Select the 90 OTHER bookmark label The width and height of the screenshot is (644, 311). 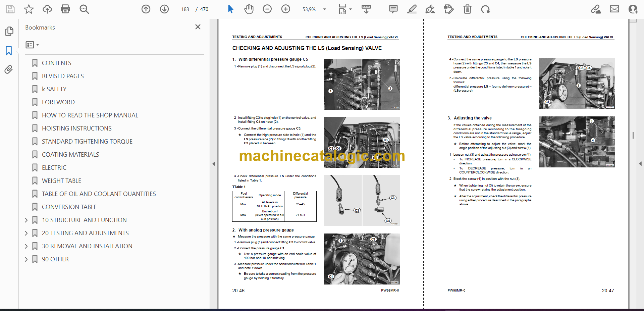pos(55,259)
